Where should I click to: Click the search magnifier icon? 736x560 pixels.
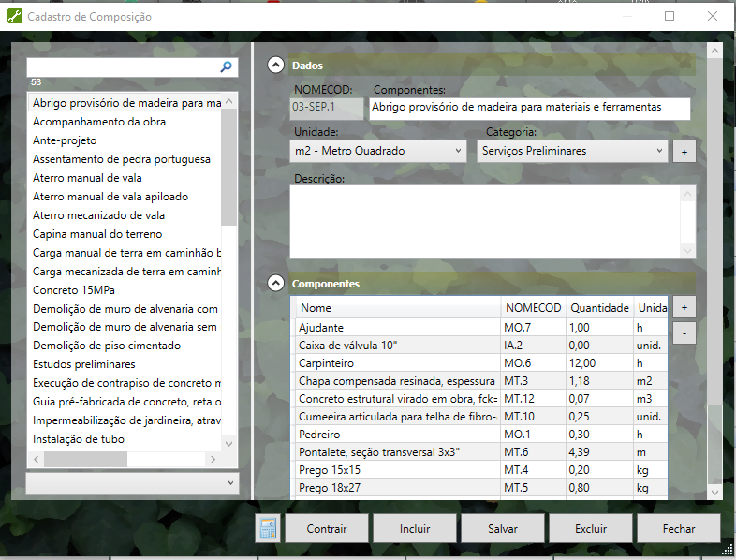226,67
